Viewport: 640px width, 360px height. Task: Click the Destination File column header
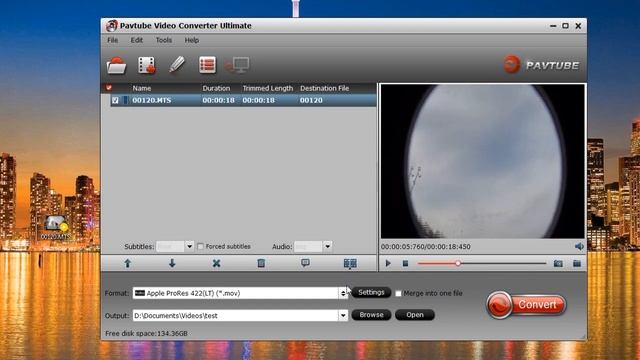[324, 88]
